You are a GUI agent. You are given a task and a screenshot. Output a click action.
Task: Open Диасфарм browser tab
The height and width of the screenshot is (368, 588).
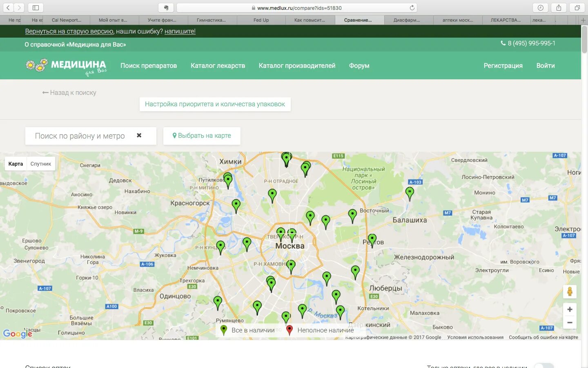[407, 20]
